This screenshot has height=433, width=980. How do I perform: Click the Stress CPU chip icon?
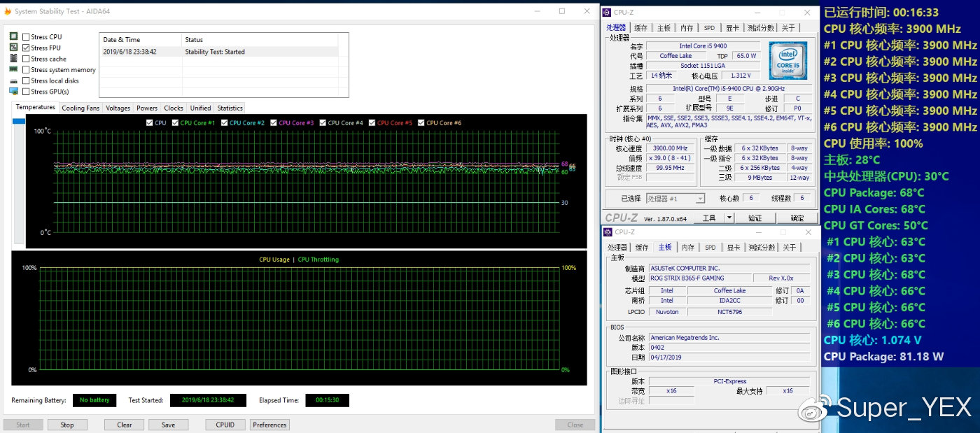[x=13, y=36]
